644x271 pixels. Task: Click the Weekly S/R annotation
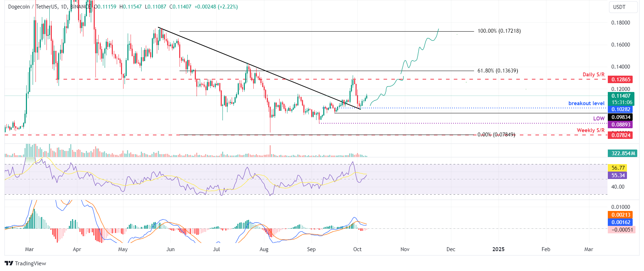point(591,130)
